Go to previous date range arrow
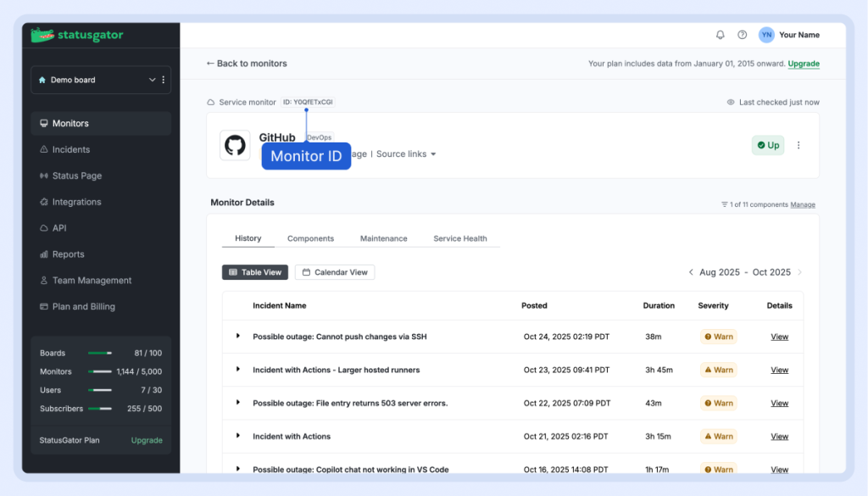Image resolution: width=868 pixels, height=496 pixels. click(x=691, y=272)
